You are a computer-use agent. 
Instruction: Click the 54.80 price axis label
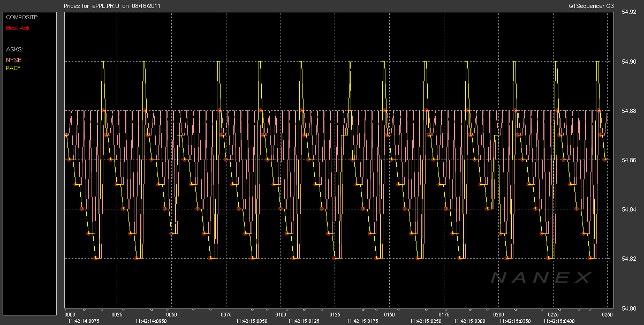point(628,308)
